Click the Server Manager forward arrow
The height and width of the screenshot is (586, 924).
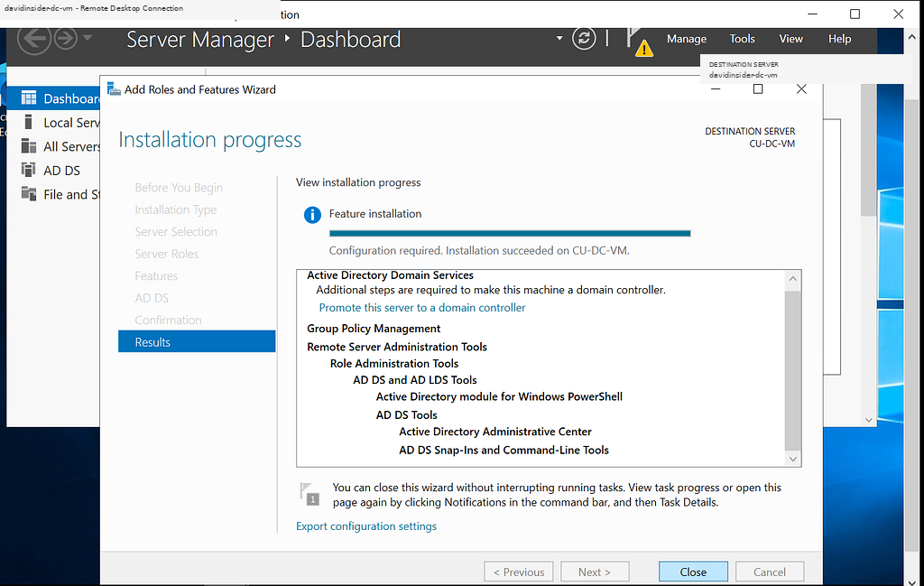pos(65,39)
